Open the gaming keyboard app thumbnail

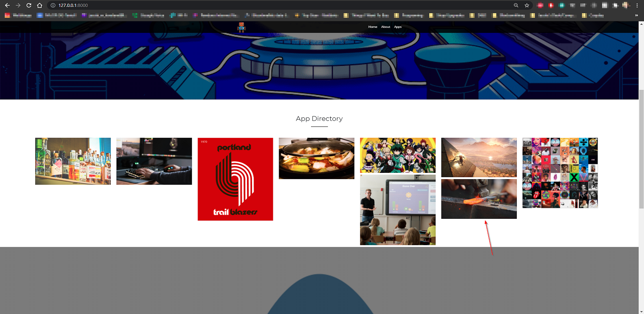pos(154,161)
